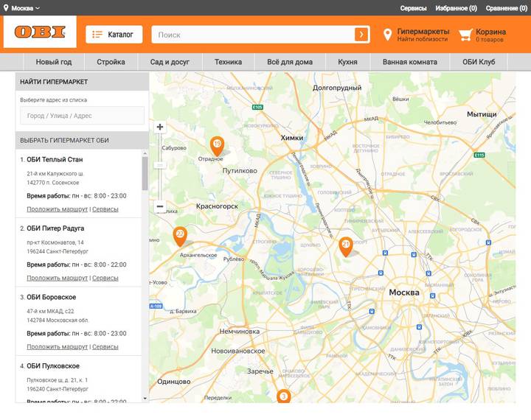
Task: Click Проложить маршрут for ОБИ Боровское
Action: tap(58, 347)
